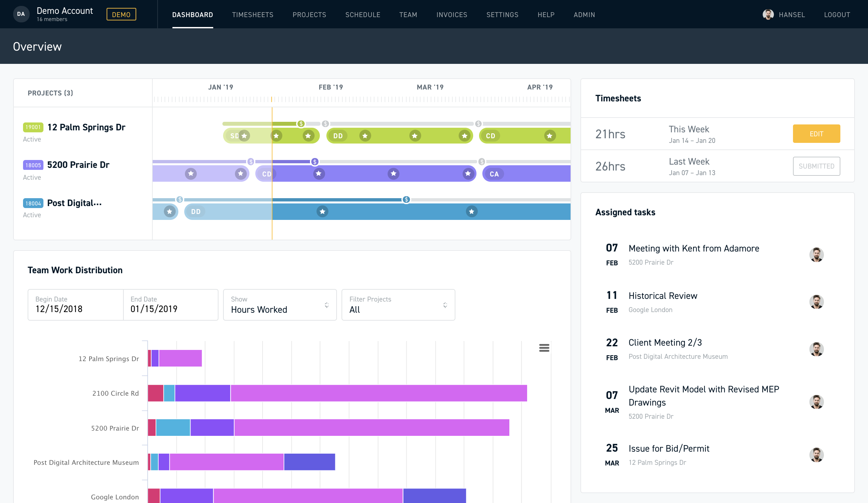Click the purple dollar marker on 5200 Prairie timeline

coord(315,162)
